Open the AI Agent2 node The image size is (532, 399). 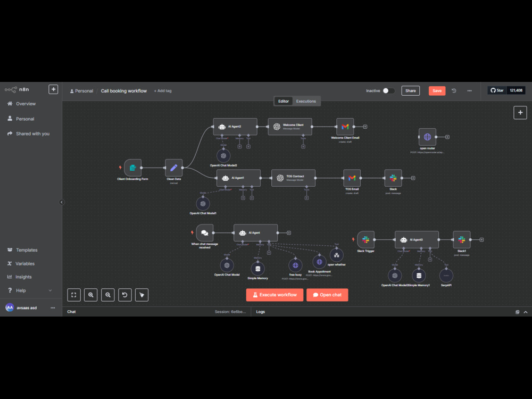point(235,127)
